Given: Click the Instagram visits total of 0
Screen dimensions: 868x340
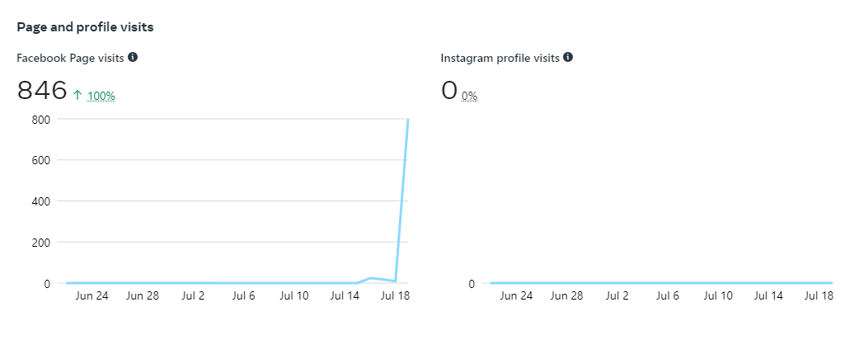Looking at the screenshot, I should pos(449,90).
